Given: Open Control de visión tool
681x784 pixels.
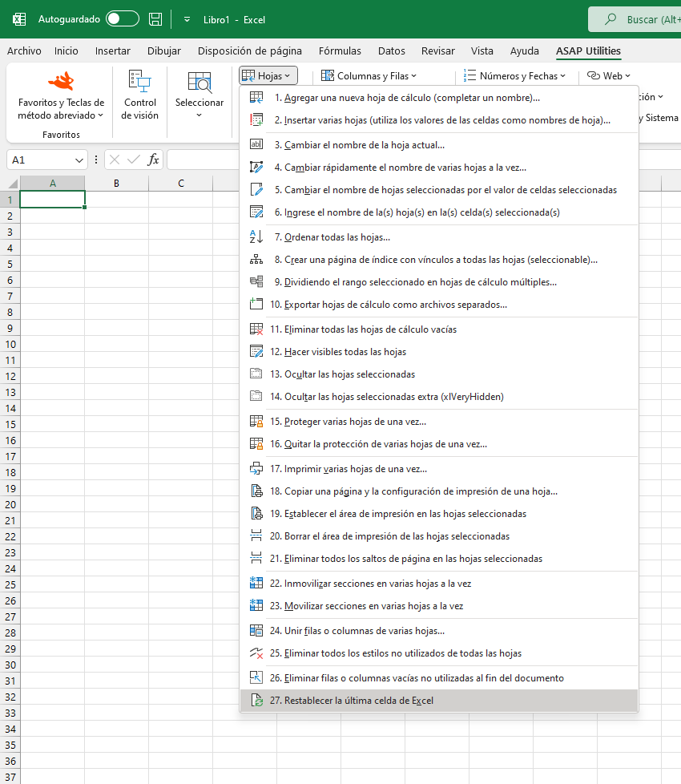Looking at the screenshot, I should click(140, 95).
